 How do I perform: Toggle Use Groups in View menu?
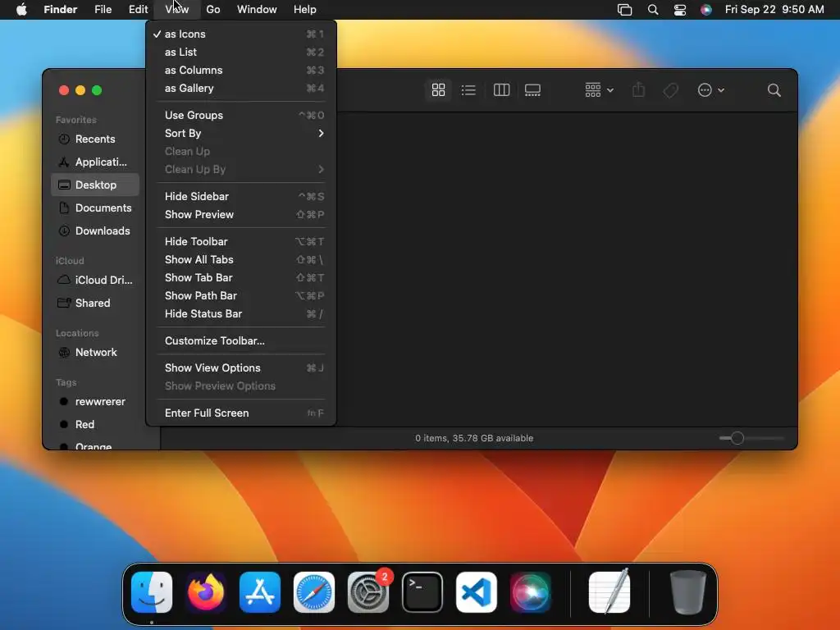point(241,115)
